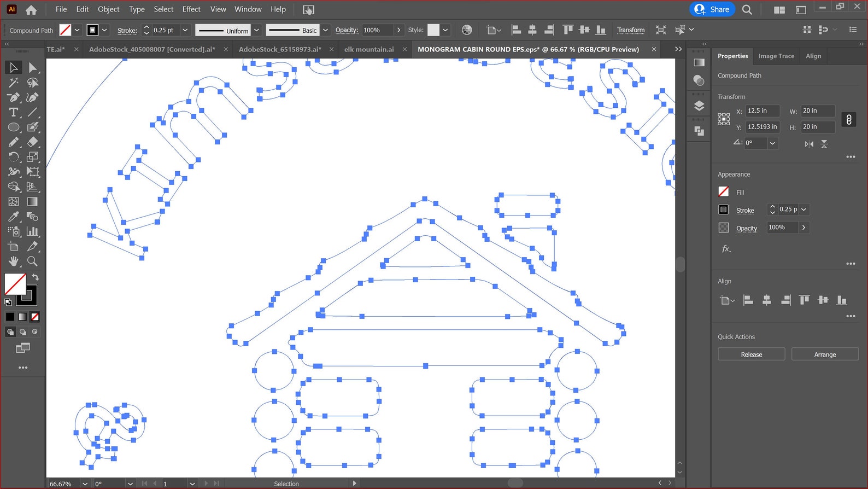Choose the Zoom tool

[32, 261]
